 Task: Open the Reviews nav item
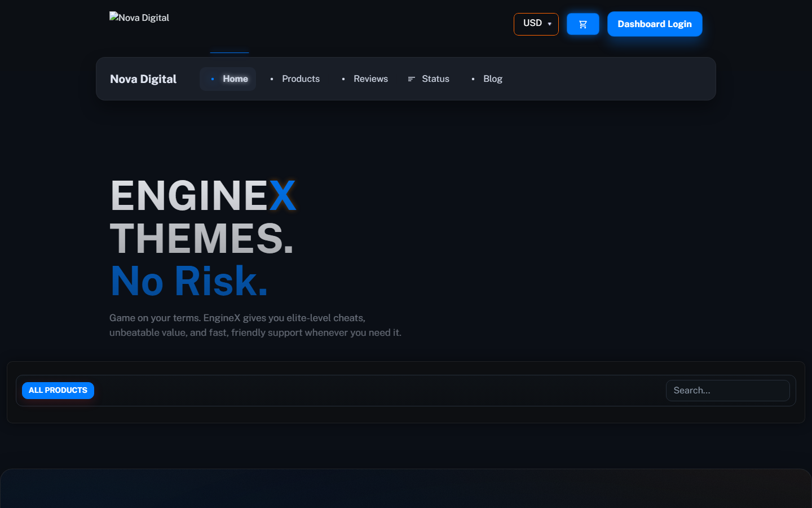(365, 79)
